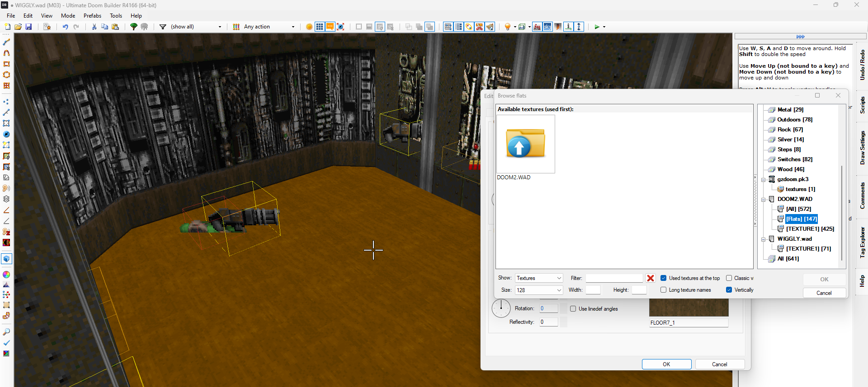Collapse the DOOM2.WAD tree node

click(764, 200)
